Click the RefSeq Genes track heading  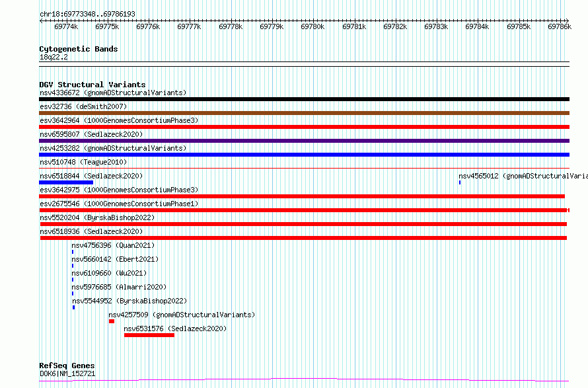pyautogui.click(x=67, y=366)
